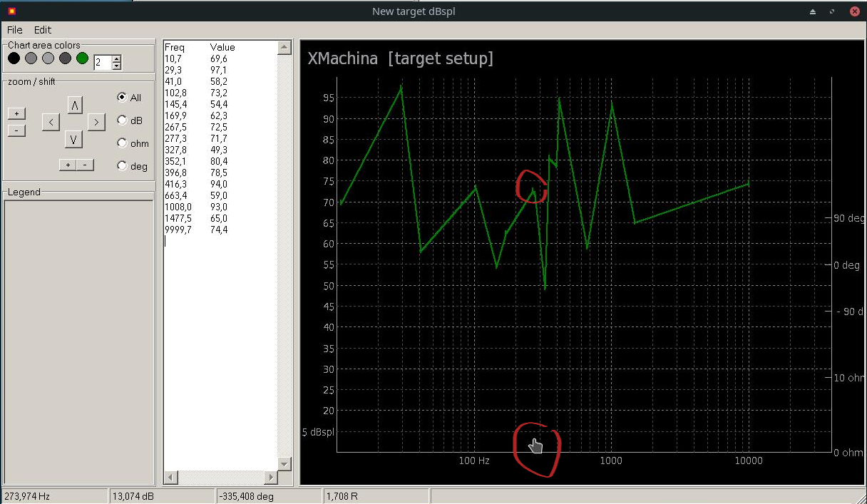Click the plus button beneath the V arrow
This screenshot has height=504, width=867.
(68, 165)
